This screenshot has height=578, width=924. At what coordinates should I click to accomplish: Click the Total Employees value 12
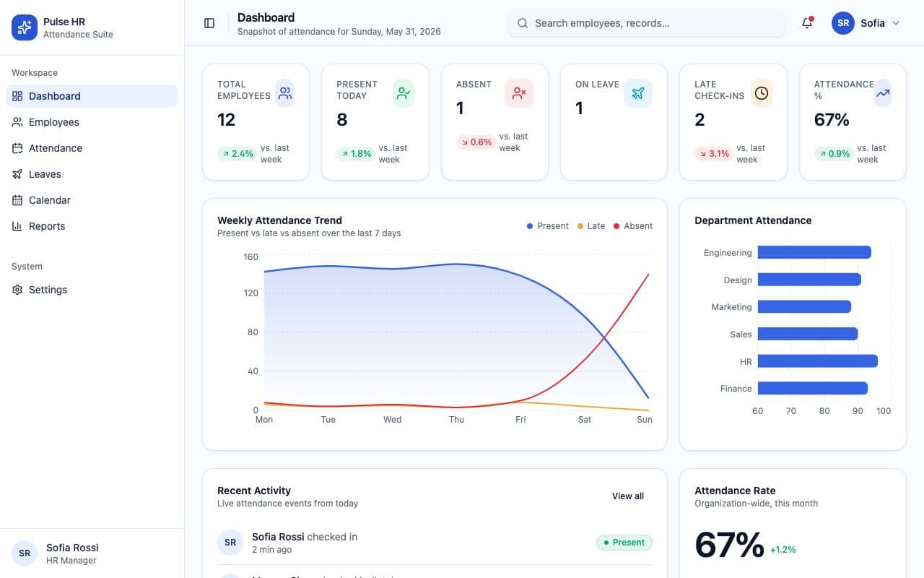[226, 120]
